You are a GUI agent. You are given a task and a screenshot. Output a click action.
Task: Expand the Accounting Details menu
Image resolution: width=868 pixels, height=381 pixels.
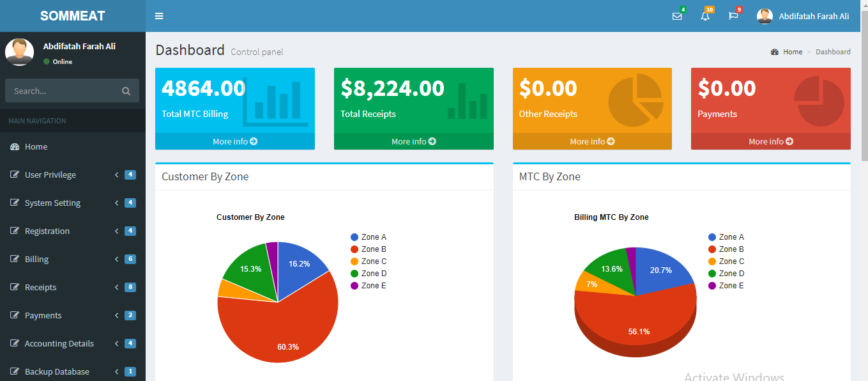[59, 344]
